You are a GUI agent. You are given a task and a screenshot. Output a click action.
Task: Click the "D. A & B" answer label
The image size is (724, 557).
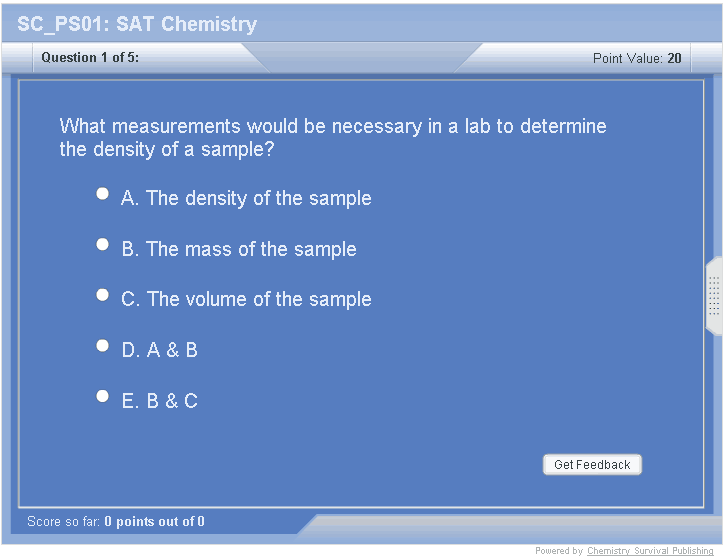tap(160, 350)
